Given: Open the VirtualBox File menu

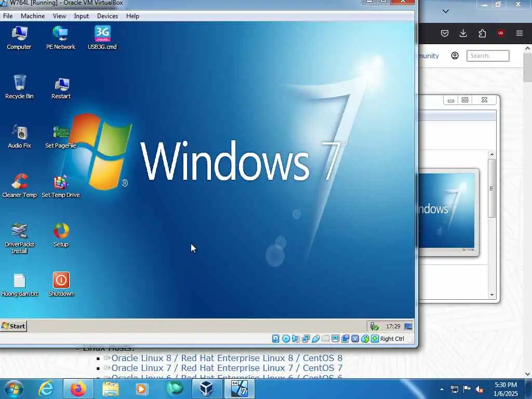Looking at the screenshot, I should click(x=8, y=16).
